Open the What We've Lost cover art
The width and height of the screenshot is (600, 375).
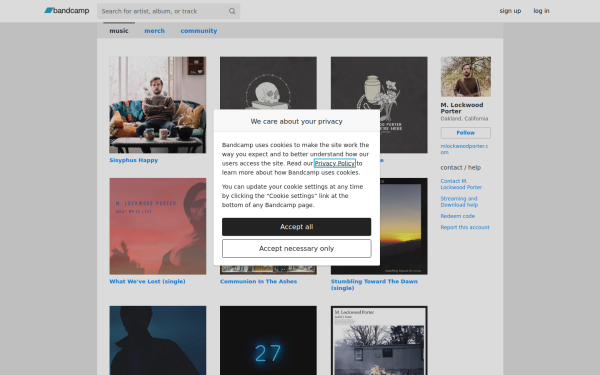click(x=158, y=226)
